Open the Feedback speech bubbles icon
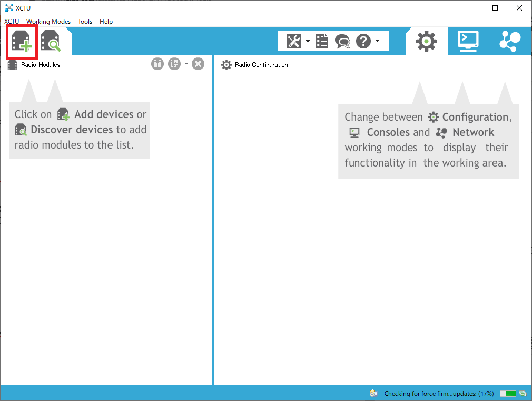The image size is (532, 401). [342, 42]
